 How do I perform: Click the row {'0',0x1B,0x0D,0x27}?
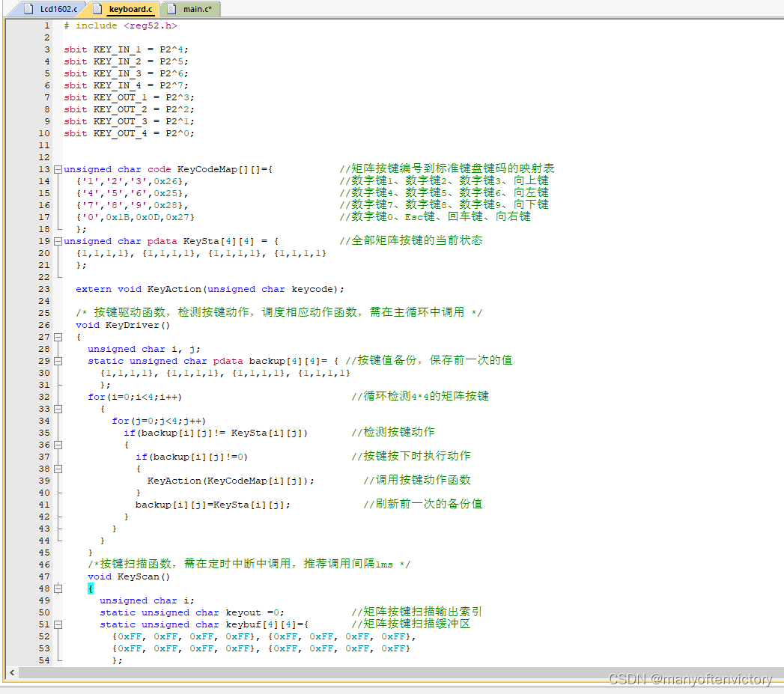tap(136, 218)
